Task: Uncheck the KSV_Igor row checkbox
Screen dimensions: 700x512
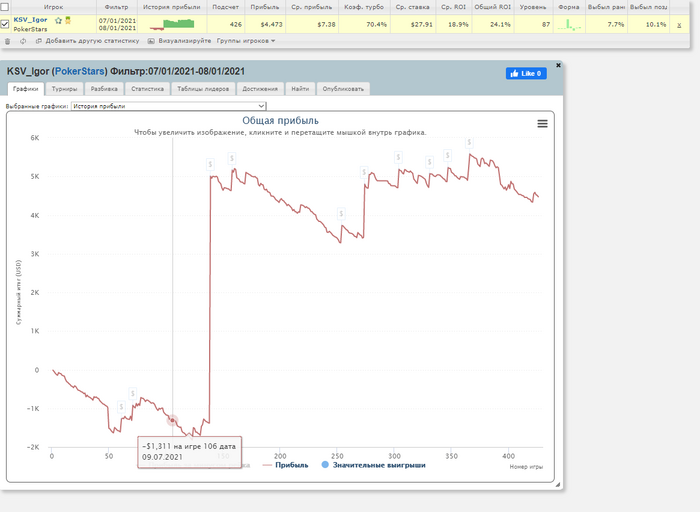Action: (x=5, y=24)
